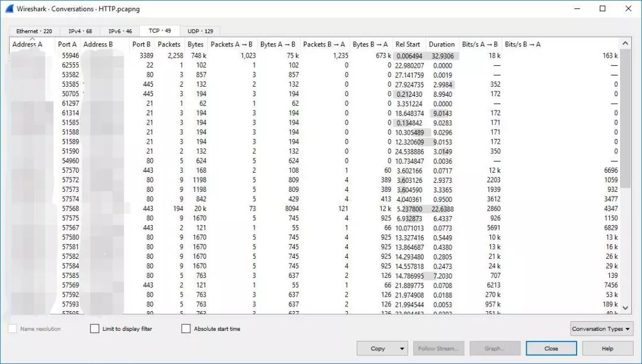642x364 pixels.
Task: Click the Bytes value 20 k
Action: click(x=200, y=208)
